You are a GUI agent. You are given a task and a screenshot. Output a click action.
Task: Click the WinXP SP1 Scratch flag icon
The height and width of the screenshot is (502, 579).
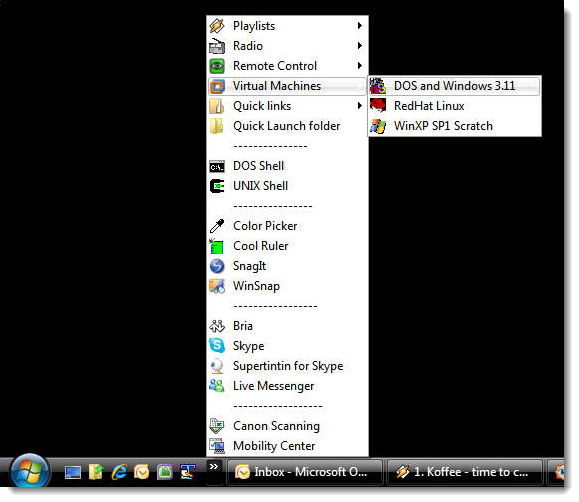point(378,126)
